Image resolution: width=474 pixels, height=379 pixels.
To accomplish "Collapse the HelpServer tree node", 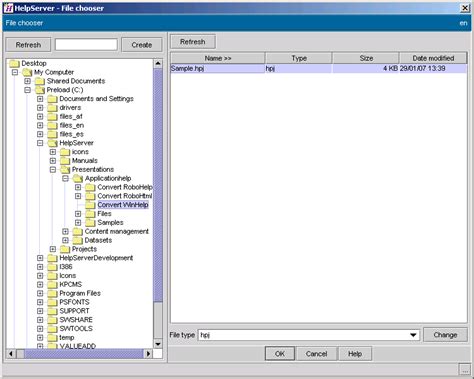I will [40, 143].
